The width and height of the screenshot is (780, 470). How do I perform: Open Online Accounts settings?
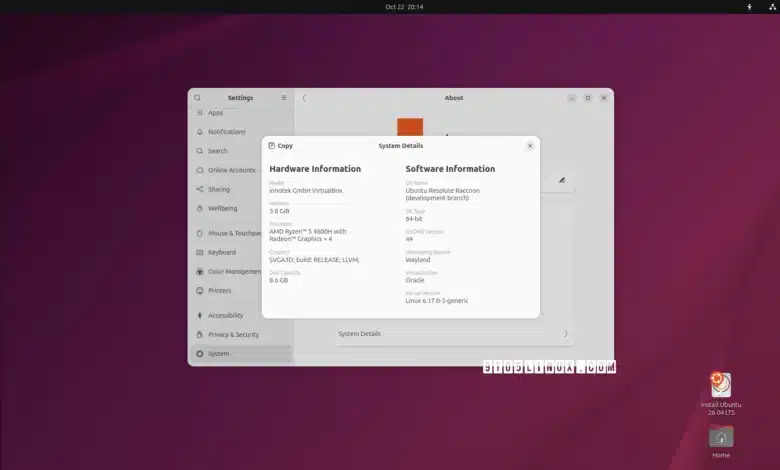click(242, 170)
